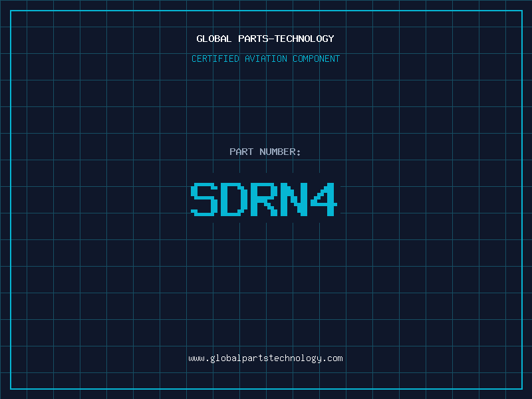
Task: Click the letter N in part number
Action: click(x=293, y=199)
